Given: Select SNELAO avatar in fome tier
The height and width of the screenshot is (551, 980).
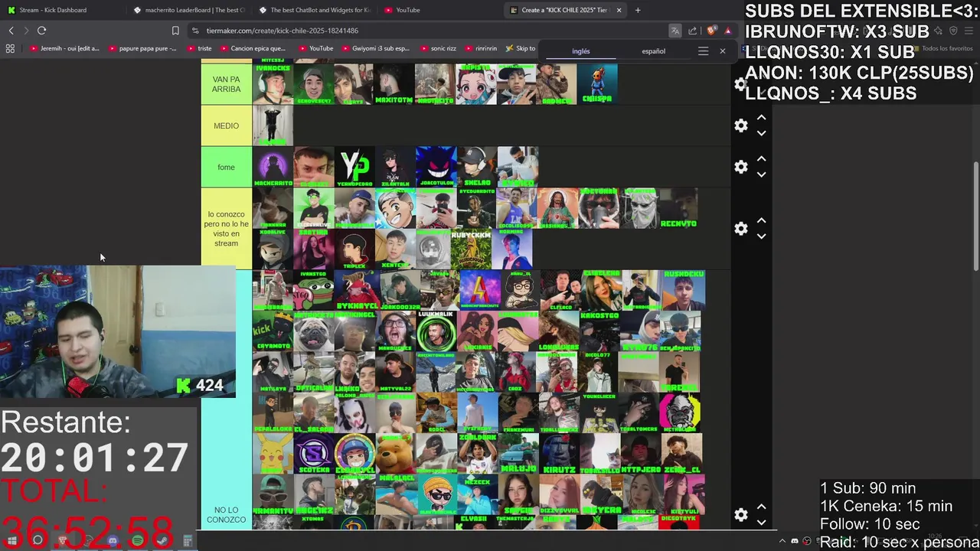Looking at the screenshot, I should [476, 167].
